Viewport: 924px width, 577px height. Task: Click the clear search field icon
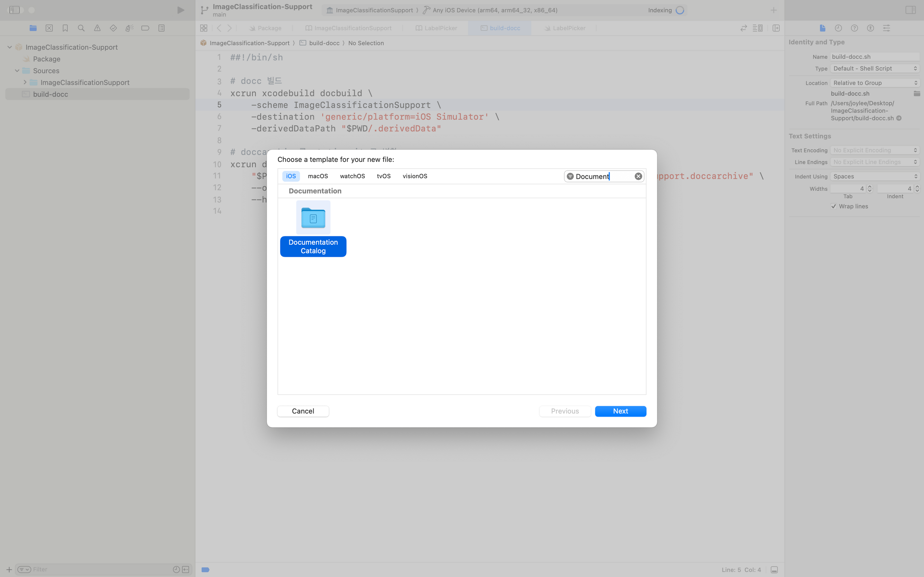click(638, 176)
